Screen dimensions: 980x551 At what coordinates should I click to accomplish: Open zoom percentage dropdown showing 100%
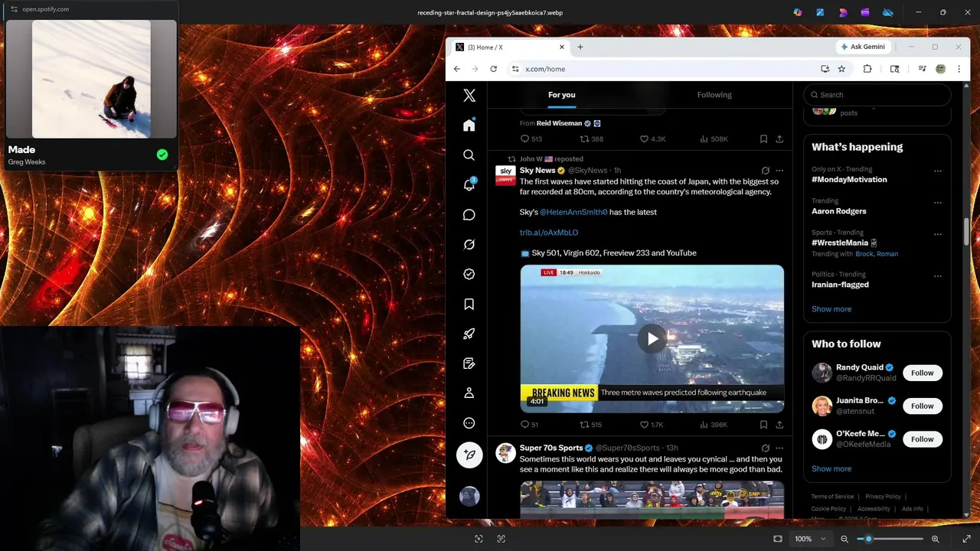(809, 539)
